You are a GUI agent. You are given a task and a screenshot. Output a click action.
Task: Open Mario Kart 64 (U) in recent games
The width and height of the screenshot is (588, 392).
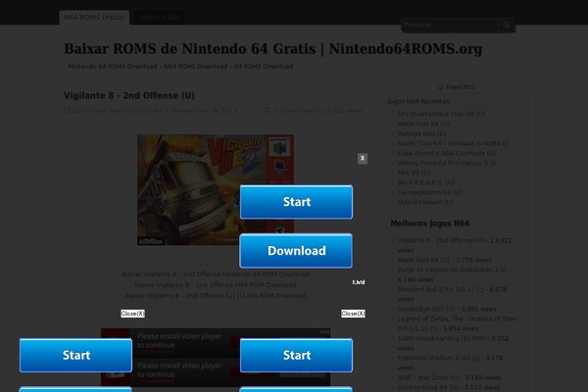tap(423, 123)
